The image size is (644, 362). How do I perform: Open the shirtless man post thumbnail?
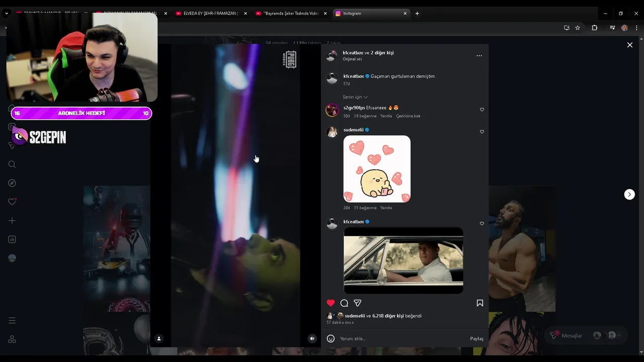click(522, 249)
